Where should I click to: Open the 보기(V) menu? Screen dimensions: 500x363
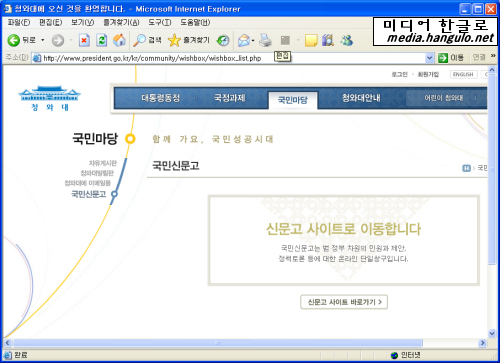tap(82, 22)
